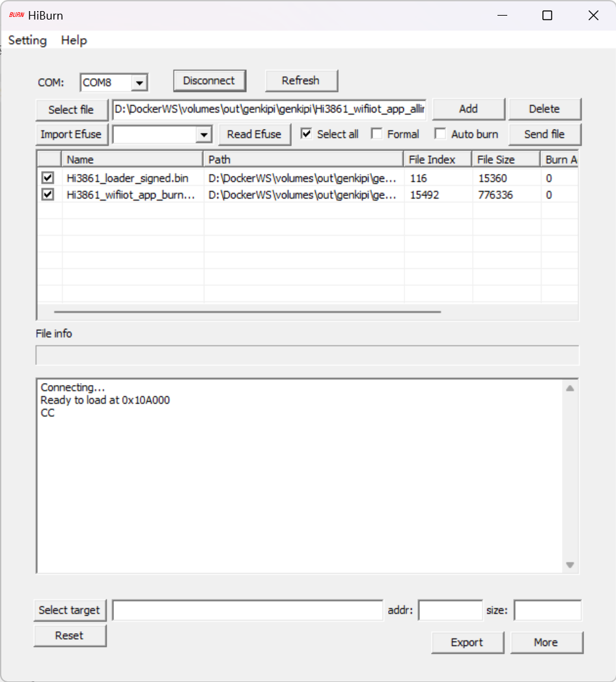The width and height of the screenshot is (616, 682).
Task: Click file index value 15492
Action: click(425, 195)
